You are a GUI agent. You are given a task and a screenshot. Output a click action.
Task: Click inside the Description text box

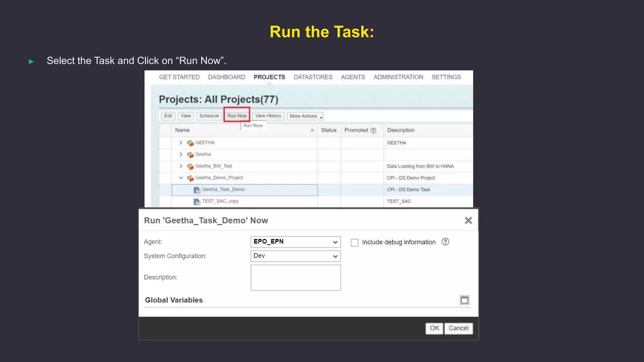coord(295,277)
